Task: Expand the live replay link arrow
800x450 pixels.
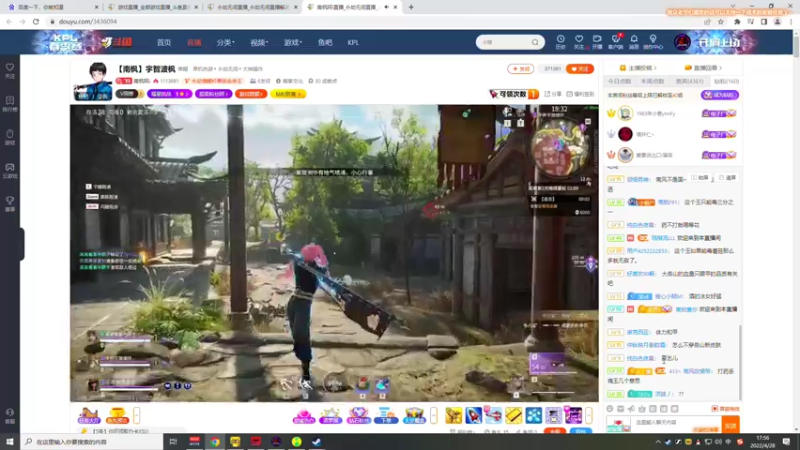Action: [x=720, y=68]
